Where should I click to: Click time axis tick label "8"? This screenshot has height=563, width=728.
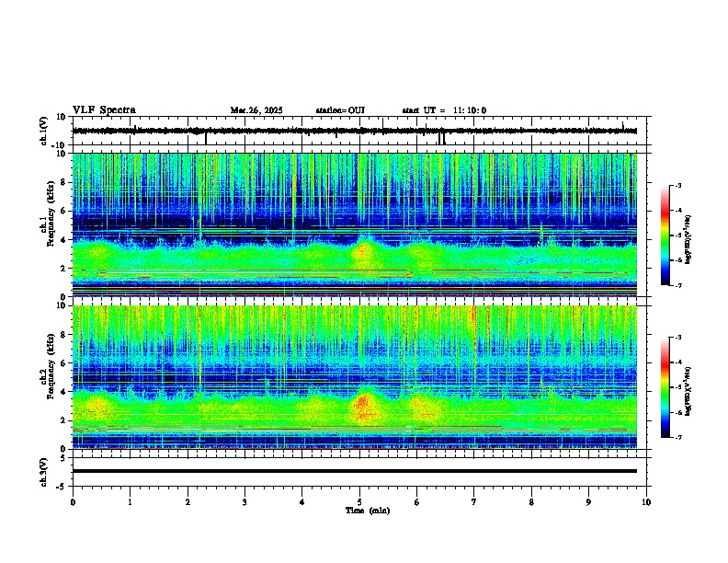click(531, 502)
